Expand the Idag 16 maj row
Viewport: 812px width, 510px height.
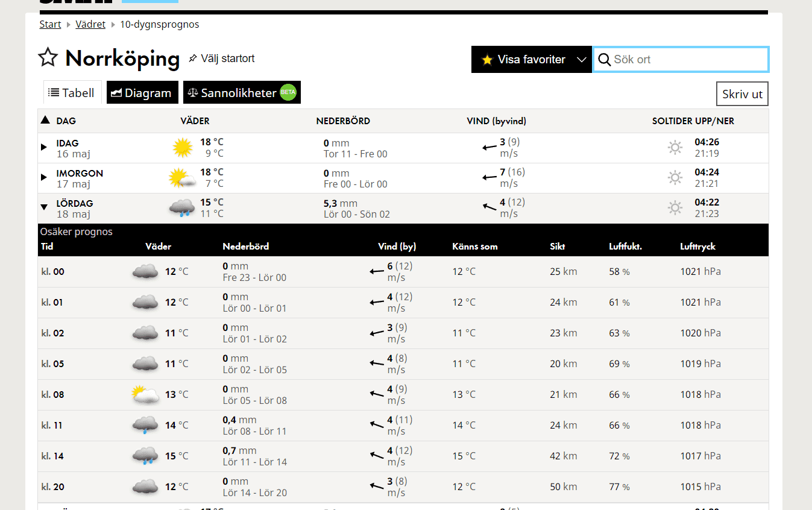pyautogui.click(x=44, y=147)
